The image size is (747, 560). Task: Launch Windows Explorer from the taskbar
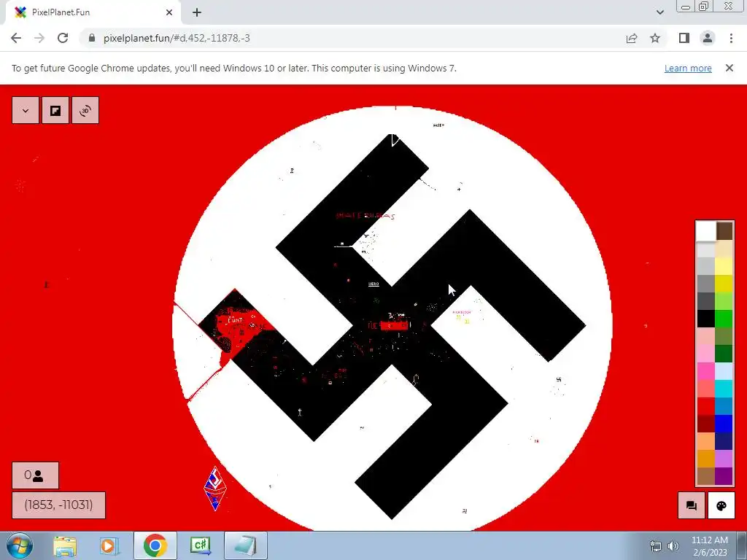[x=65, y=545]
